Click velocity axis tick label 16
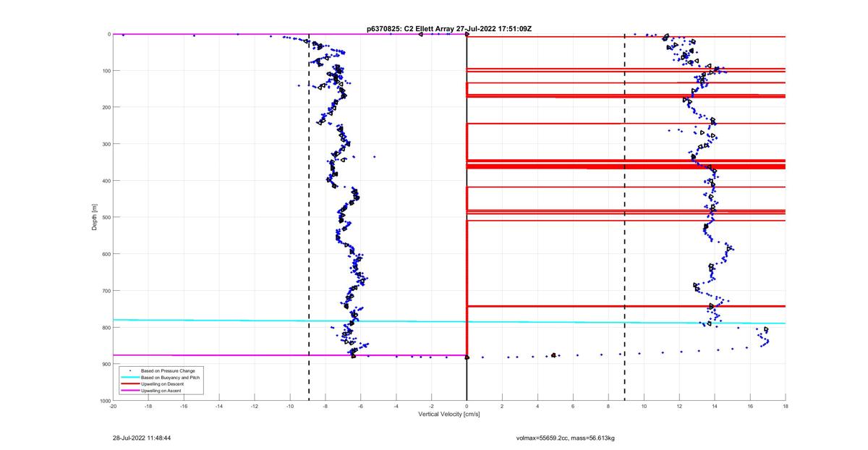The width and height of the screenshot is (868, 450). (x=750, y=407)
